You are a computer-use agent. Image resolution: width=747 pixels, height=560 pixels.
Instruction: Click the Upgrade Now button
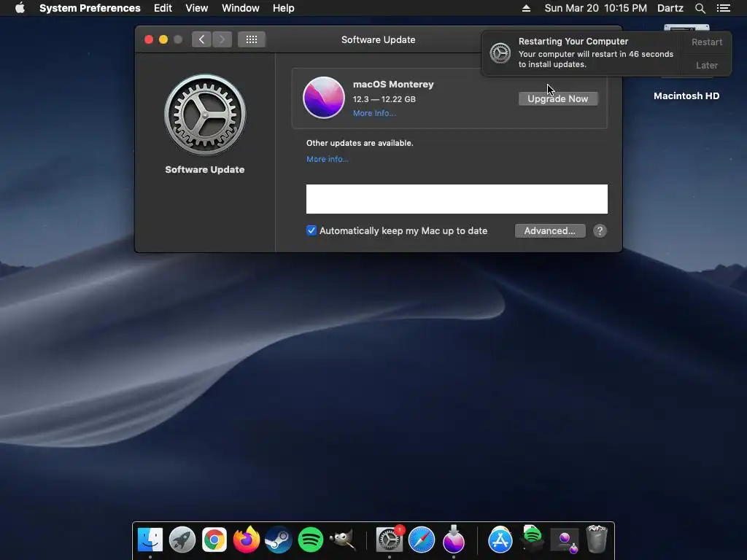(x=558, y=98)
